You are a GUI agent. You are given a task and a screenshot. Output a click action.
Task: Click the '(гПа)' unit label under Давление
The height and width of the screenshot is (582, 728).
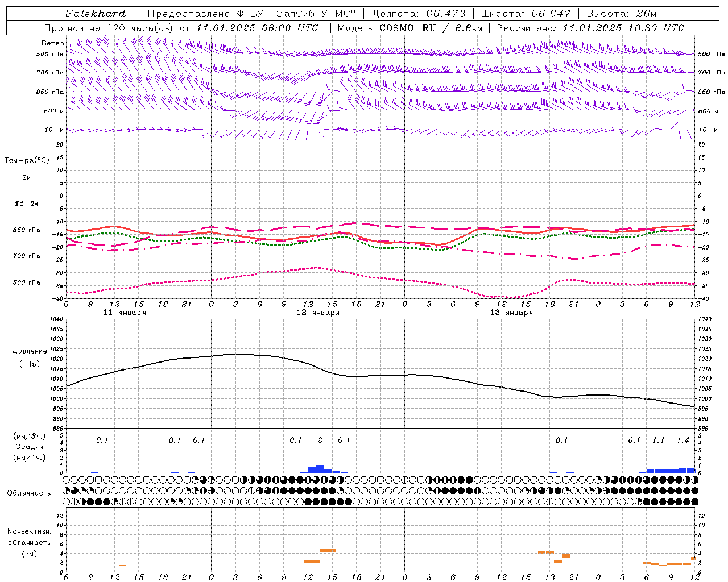tap(30, 364)
